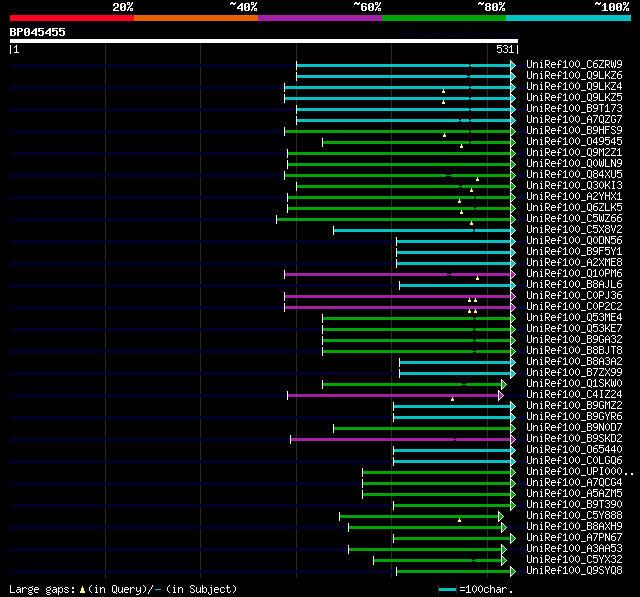
Task: Click the UniRef100_Q84XU5 label
Action: [x=574, y=175]
